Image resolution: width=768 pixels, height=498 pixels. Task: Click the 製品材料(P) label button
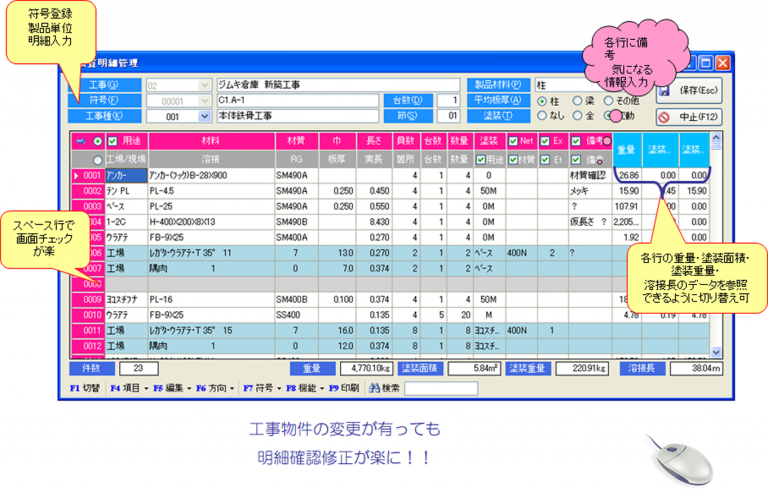[499, 85]
